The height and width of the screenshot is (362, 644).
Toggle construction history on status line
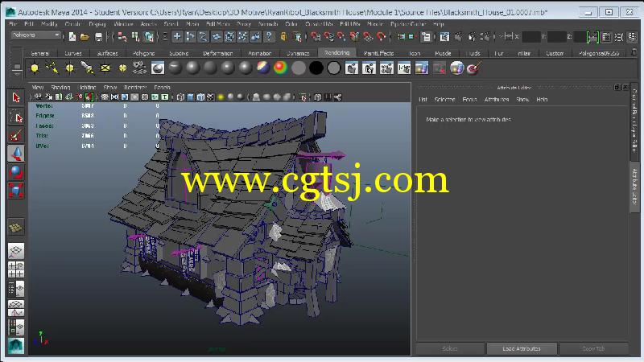tap(427, 37)
